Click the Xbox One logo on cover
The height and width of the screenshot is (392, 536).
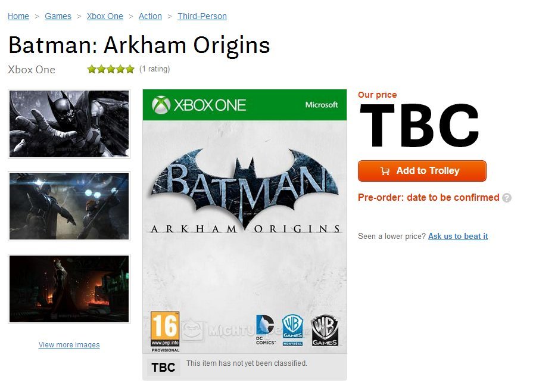point(199,105)
